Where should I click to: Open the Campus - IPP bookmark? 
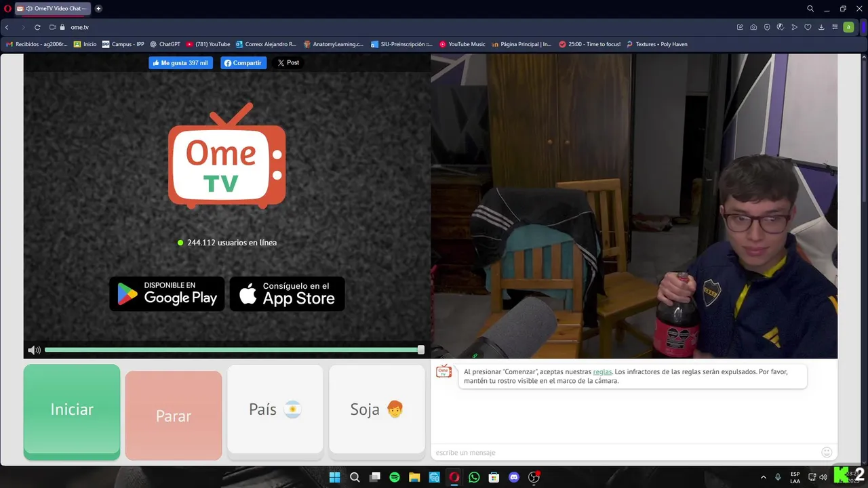coord(123,44)
